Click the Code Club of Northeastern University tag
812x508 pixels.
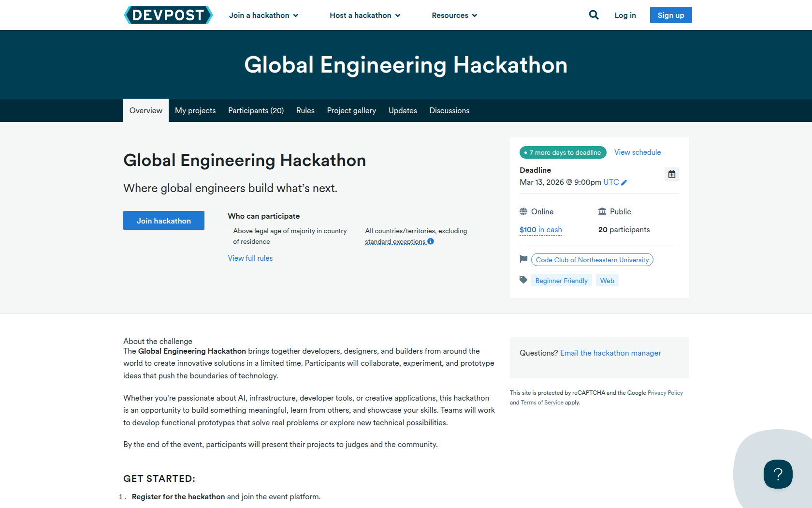[592, 260]
